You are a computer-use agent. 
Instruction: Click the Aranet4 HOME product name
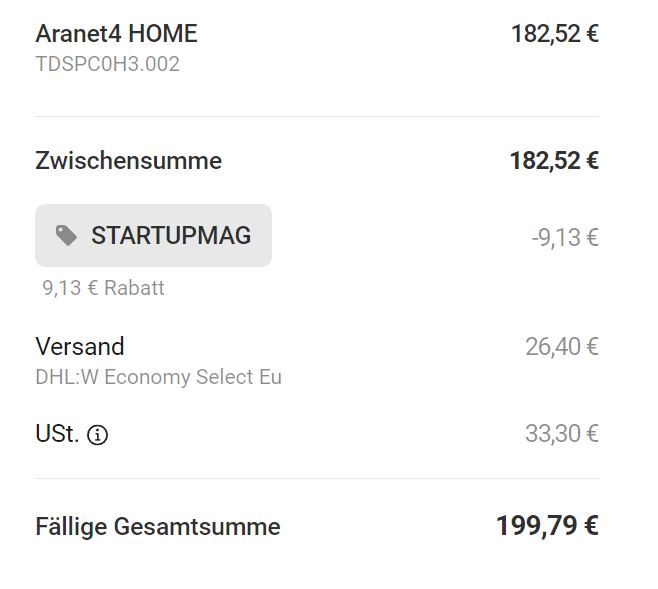click(116, 34)
